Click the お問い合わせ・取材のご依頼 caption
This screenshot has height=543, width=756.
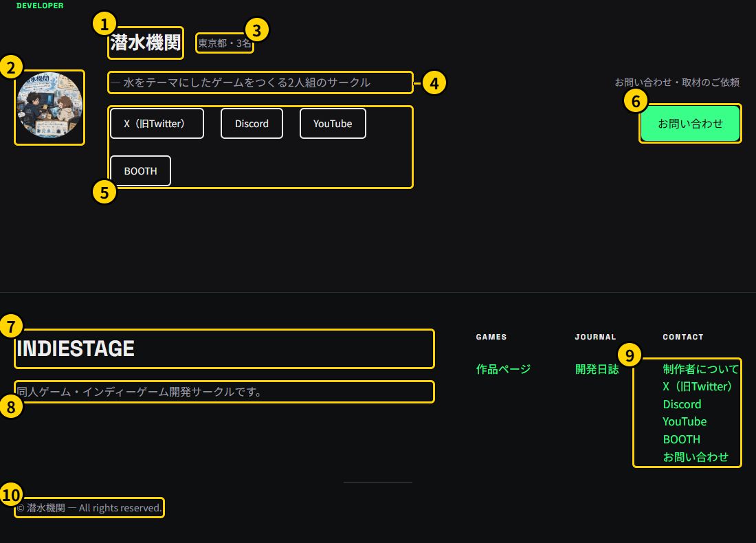click(x=677, y=82)
